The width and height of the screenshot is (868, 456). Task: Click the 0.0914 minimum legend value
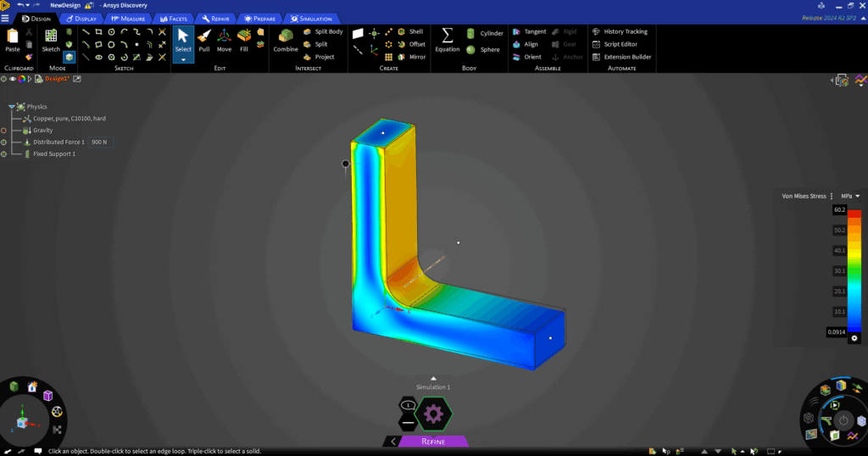(837, 332)
